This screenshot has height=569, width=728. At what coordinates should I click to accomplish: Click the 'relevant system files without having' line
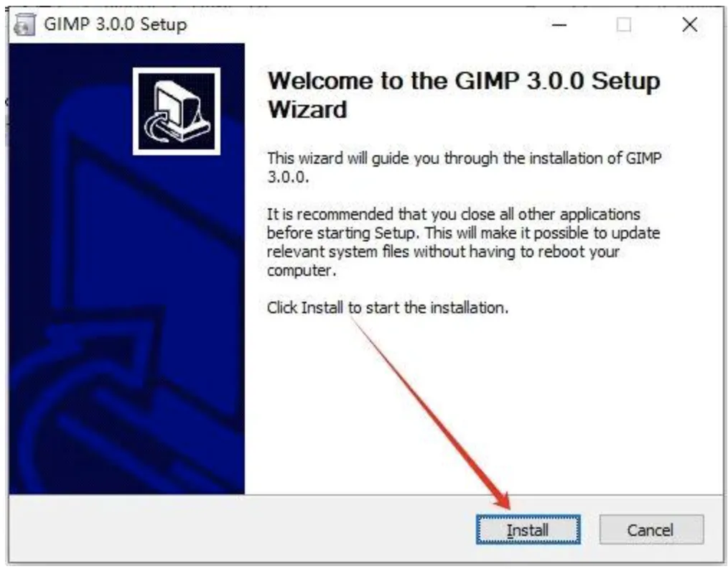click(443, 251)
